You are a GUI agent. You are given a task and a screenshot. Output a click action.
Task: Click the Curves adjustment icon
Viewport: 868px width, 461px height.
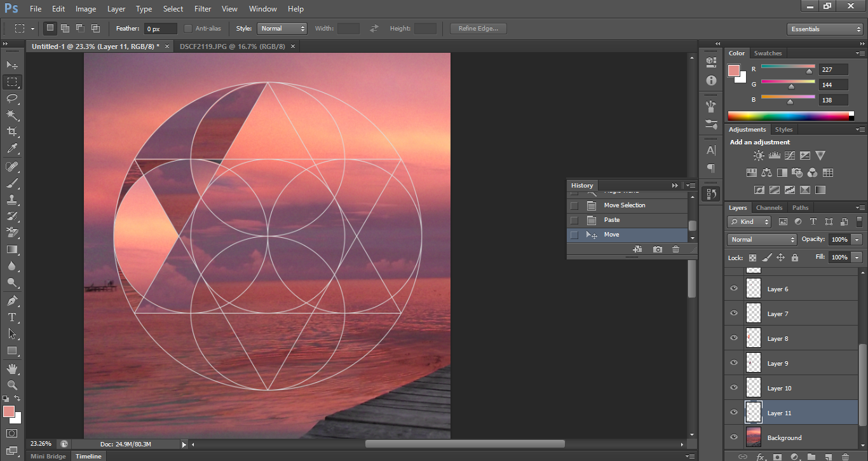pyautogui.click(x=789, y=155)
